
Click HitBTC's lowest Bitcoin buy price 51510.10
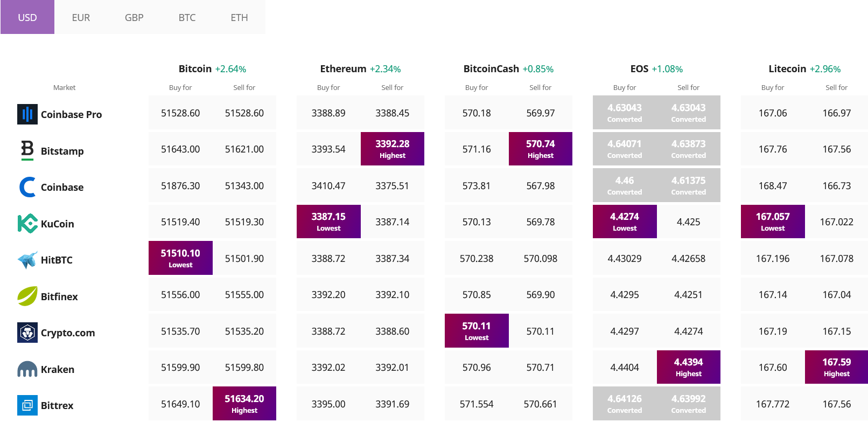180,258
